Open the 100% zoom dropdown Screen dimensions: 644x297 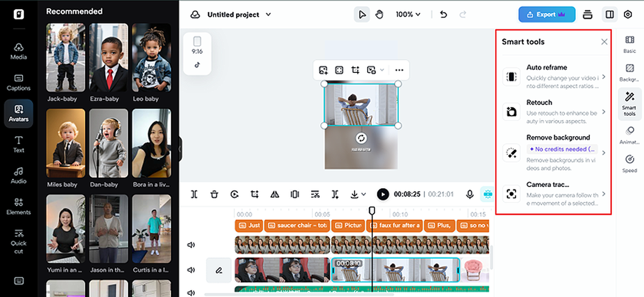[408, 14]
